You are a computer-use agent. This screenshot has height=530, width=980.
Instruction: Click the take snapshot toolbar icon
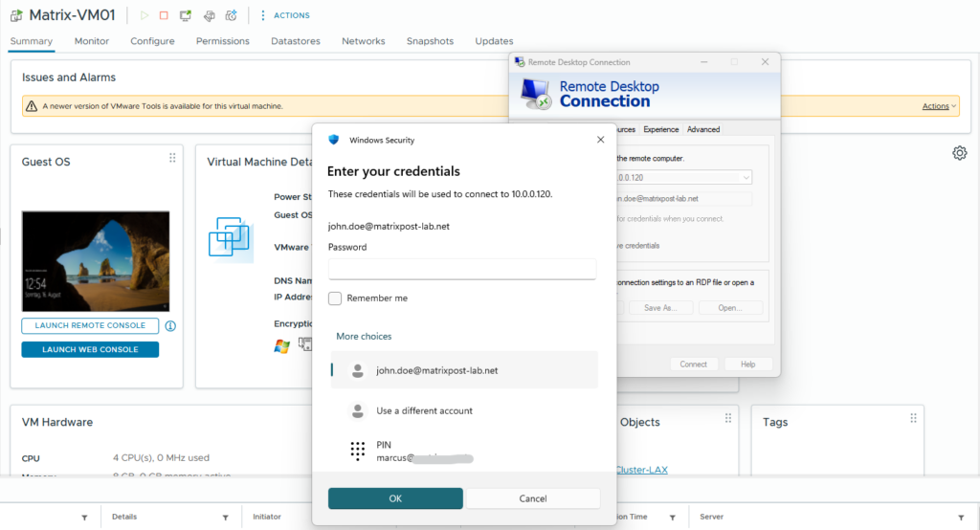click(x=232, y=15)
